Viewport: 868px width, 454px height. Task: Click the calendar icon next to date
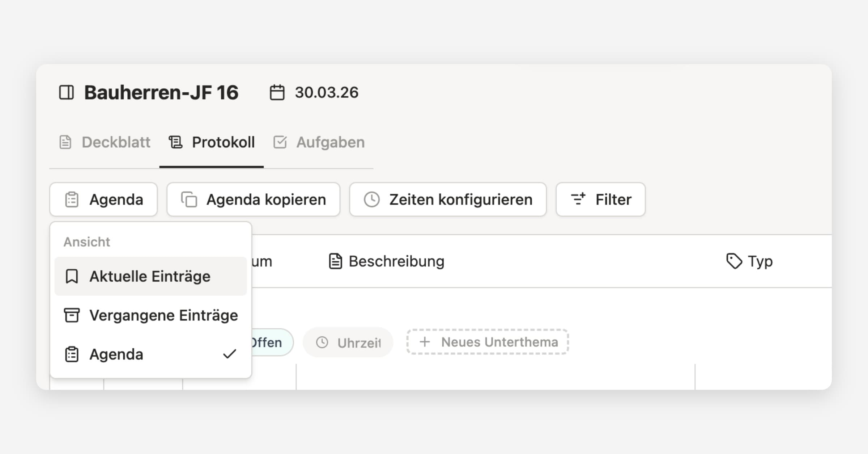click(277, 92)
